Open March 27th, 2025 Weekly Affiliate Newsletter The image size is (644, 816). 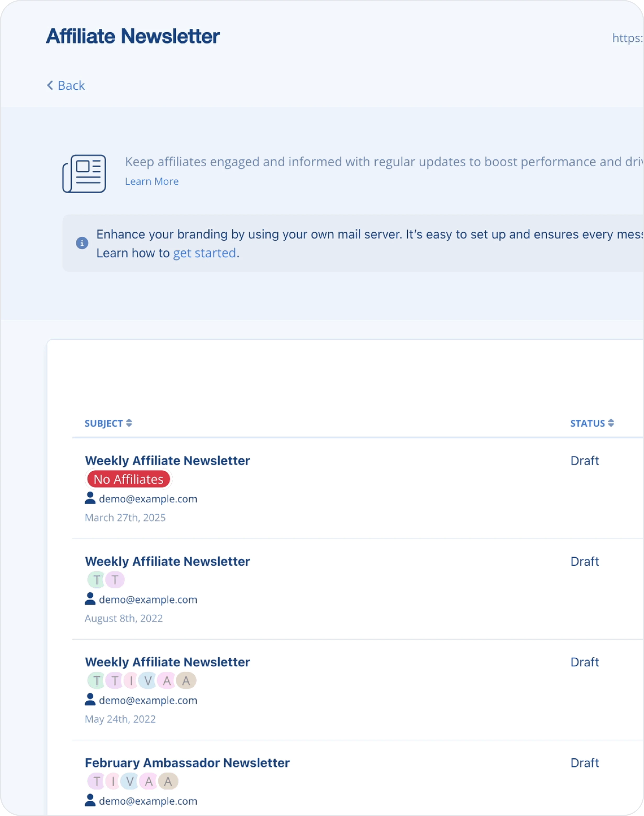pos(167,460)
